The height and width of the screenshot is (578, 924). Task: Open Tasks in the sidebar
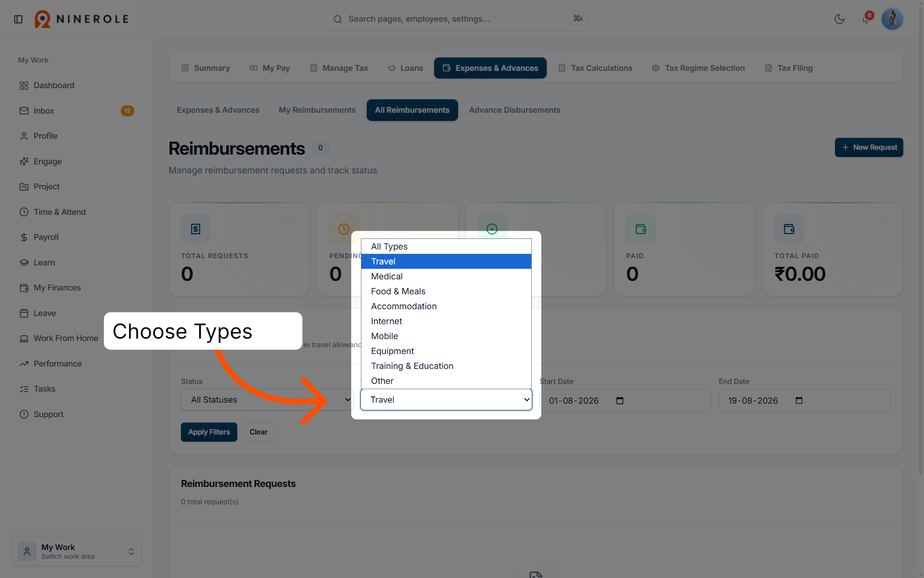(x=77, y=389)
